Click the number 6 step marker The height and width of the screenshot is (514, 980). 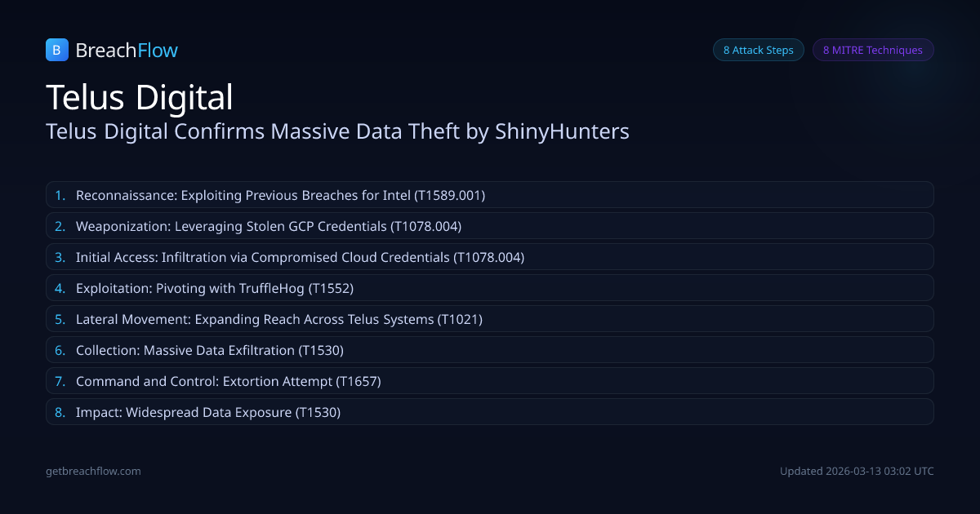[x=60, y=350]
